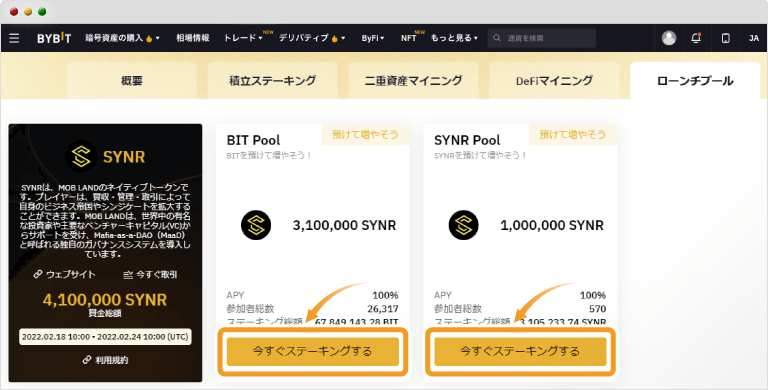Image resolution: width=768 pixels, height=390 pixels.
Task: Open the ウェブサイト link
Action: pos(64,274)
